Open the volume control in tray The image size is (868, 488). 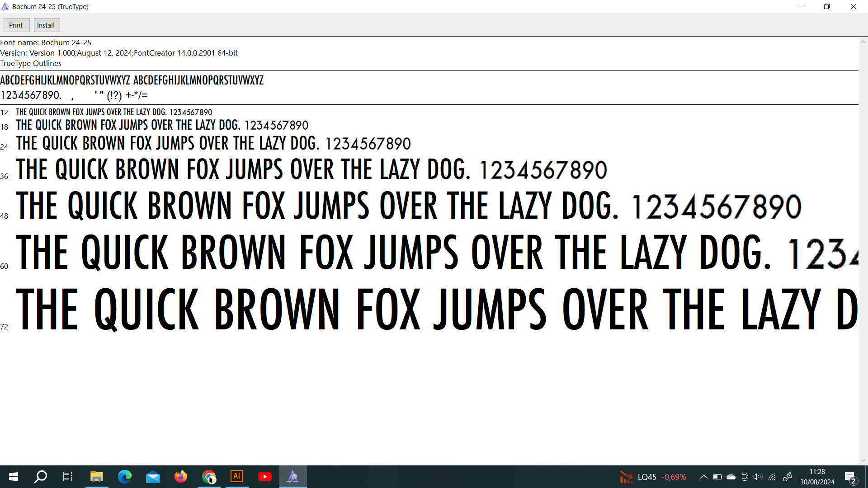pyautogui.click(x=758, y=477)
